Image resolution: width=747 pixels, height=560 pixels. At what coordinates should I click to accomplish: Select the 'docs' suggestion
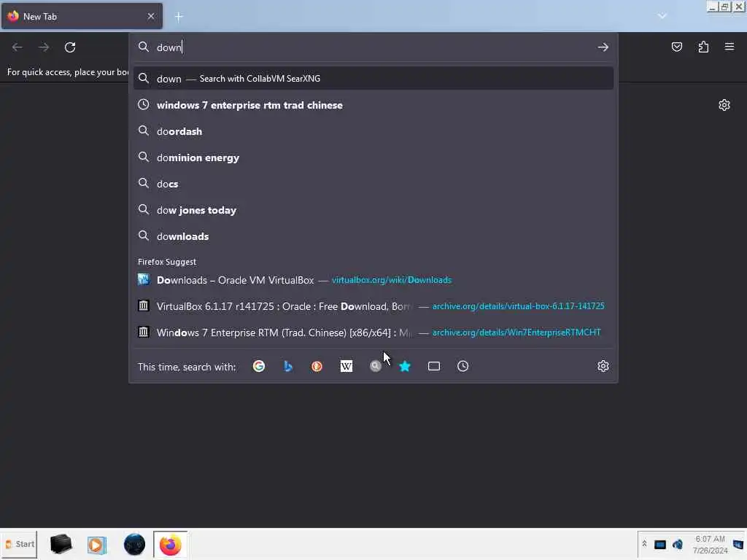[x=373, y=184]
